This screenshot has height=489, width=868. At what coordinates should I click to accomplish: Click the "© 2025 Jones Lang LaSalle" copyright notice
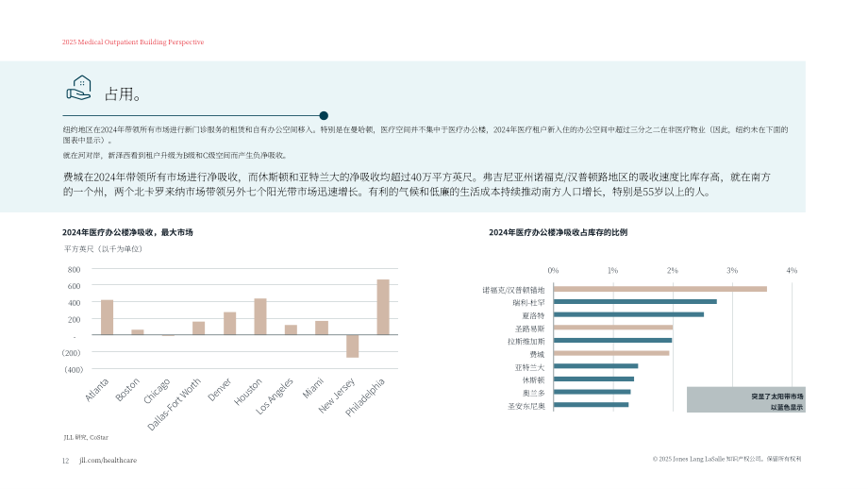click(x=726, y=459)
